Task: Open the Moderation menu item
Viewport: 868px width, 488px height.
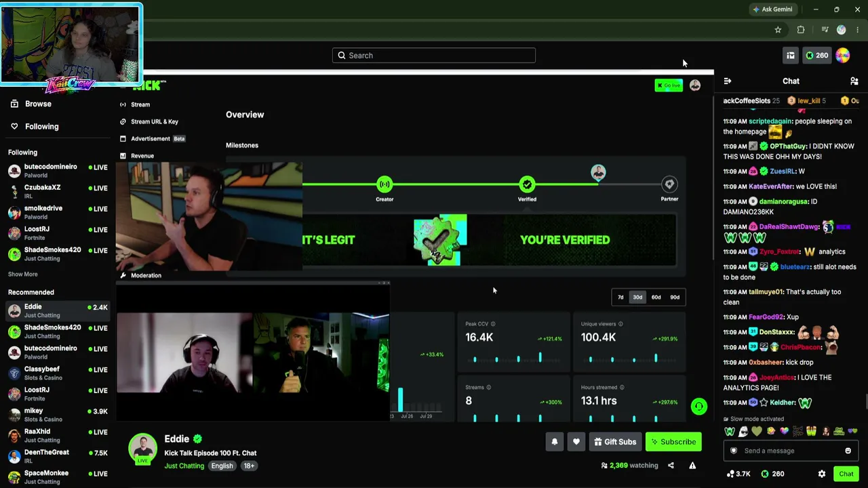Action: [x=140, y=276]
